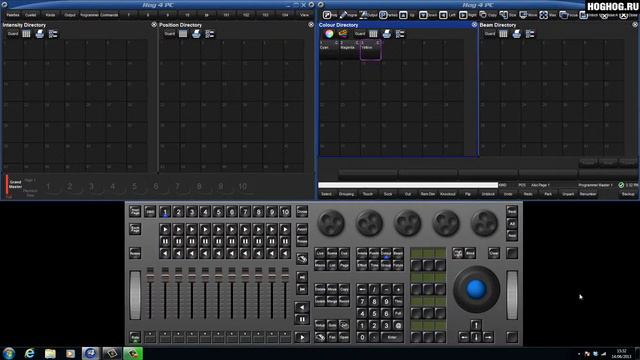This screenshot has height=360, width=640.
Task: Open Internet Explorer from taskbar
Action: tap(29, 353)
